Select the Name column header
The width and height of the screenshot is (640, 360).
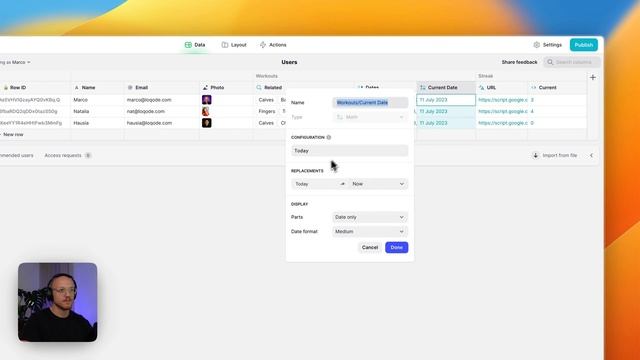[x=98, y=87]
